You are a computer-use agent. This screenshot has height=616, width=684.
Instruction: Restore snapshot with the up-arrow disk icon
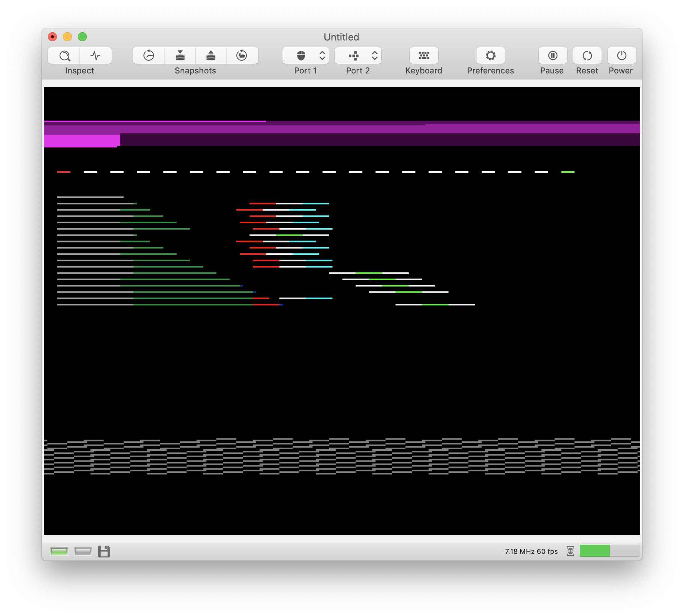coord(211,56)
